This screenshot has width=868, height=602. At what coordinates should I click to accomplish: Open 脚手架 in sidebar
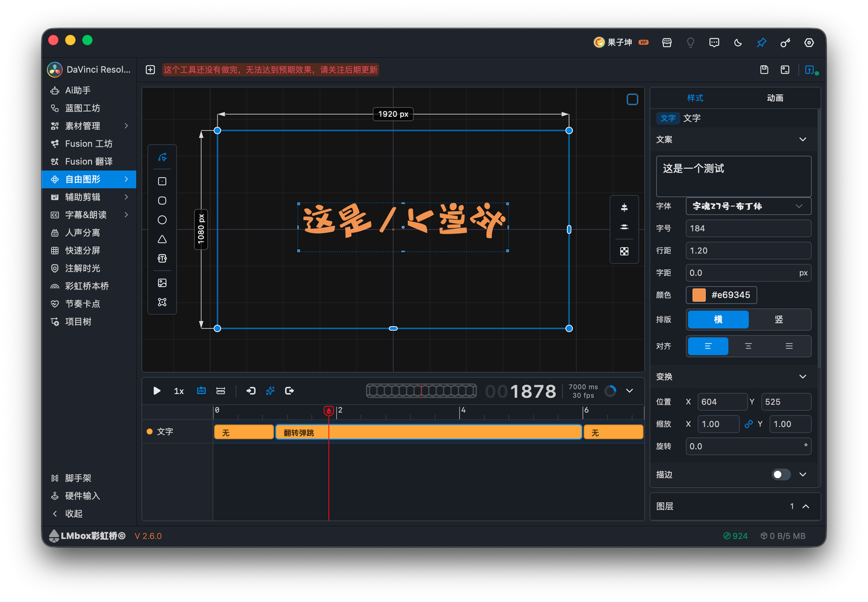coord(89,478)
